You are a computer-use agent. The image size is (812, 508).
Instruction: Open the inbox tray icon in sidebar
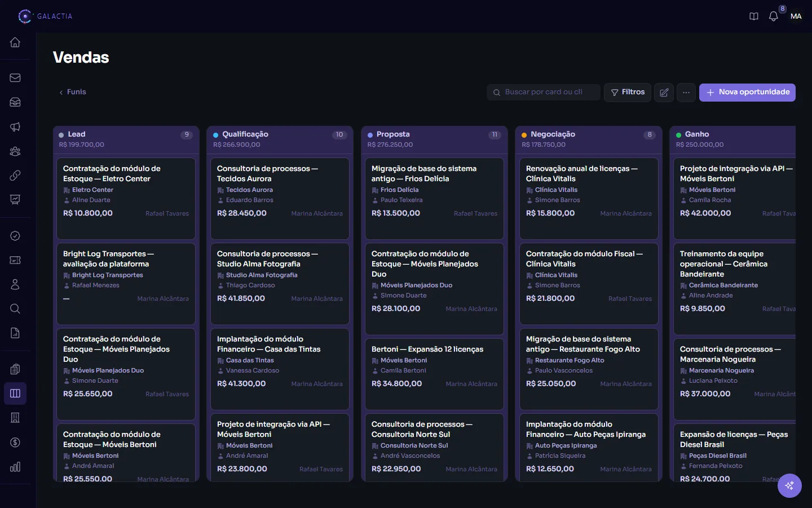(15, 102)
